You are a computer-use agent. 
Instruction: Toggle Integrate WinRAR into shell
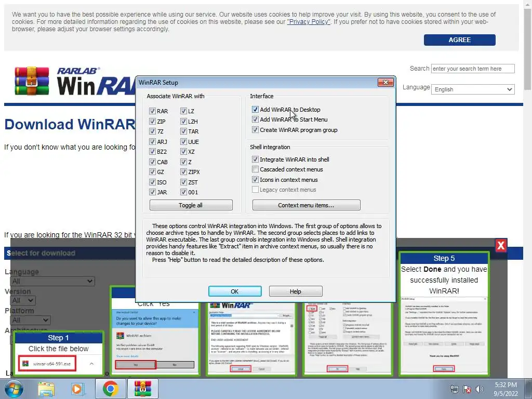(255, 159)
